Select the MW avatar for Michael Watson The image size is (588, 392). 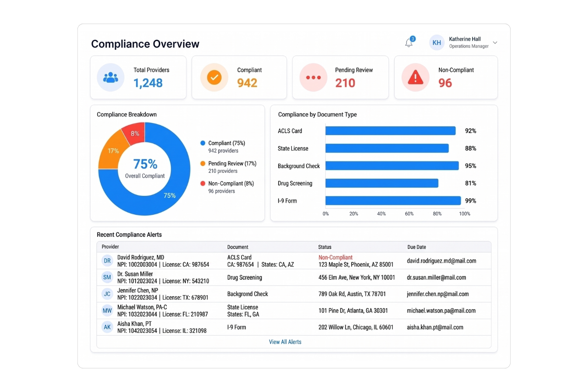click(x=107, y=310)
